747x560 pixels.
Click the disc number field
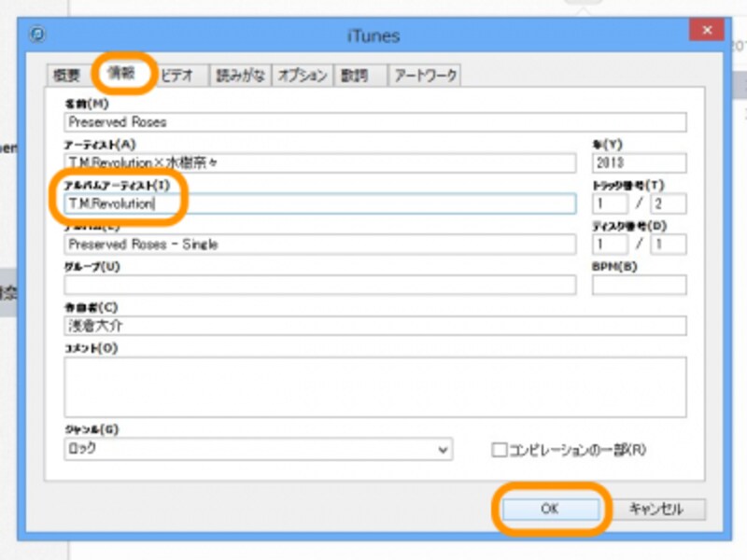tap(610, 245)
